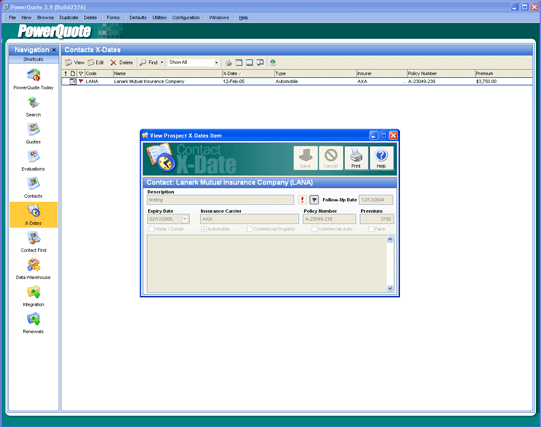Toggle the Farm checkbox
541x427 pixels.
click(371, 229)
